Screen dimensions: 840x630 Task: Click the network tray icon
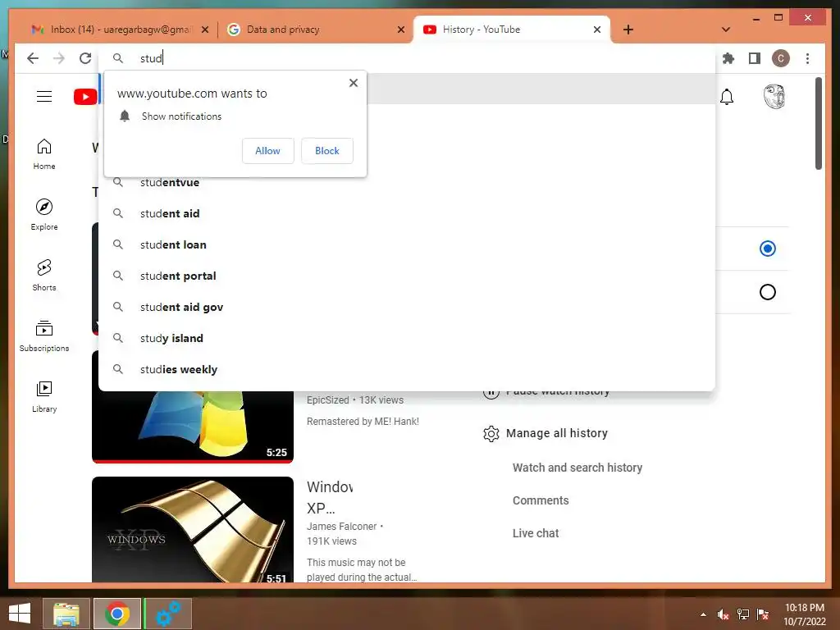coord(743,614)
